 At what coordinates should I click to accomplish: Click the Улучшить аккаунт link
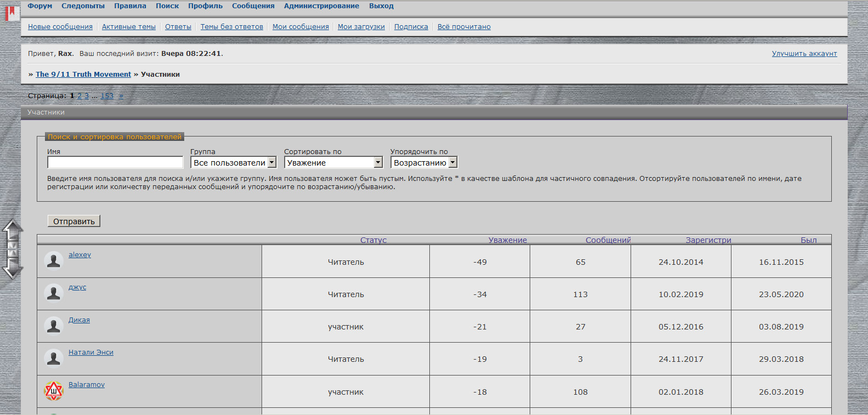pos(804,54)
